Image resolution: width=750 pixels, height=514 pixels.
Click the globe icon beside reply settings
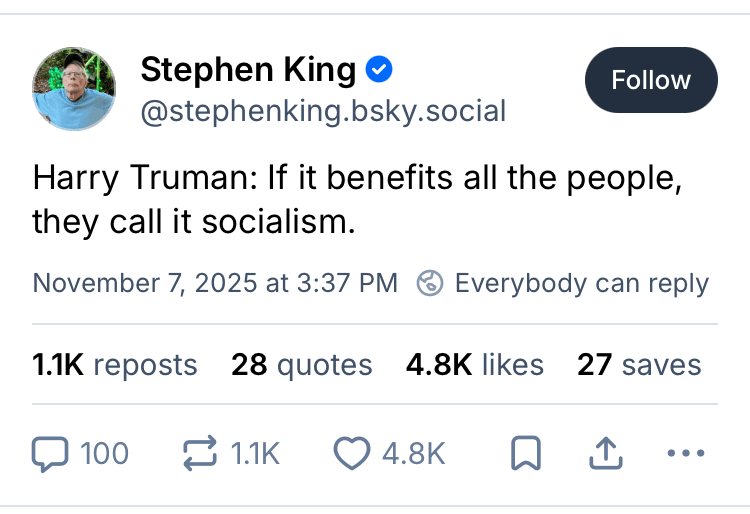pyautogui.click(x=430, y=283)
